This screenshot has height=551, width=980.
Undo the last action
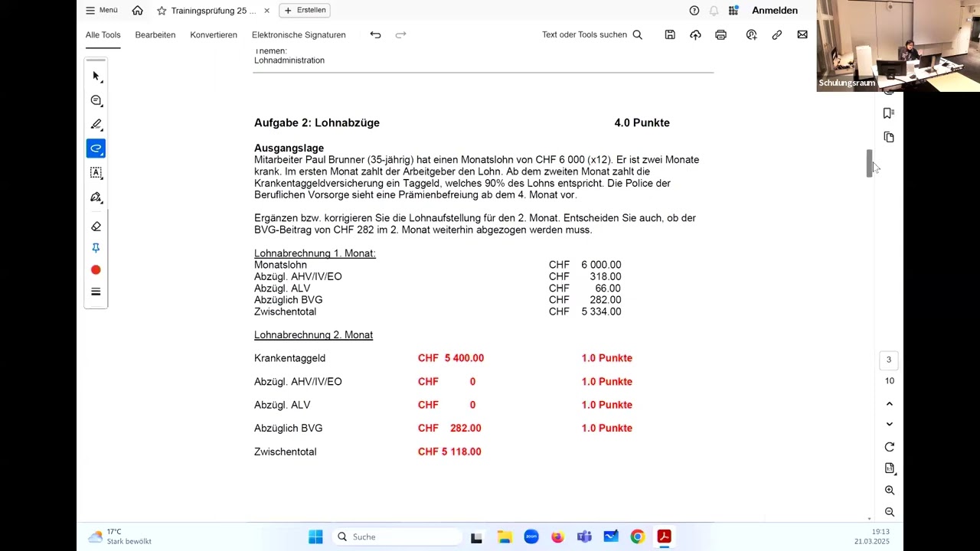375,34
